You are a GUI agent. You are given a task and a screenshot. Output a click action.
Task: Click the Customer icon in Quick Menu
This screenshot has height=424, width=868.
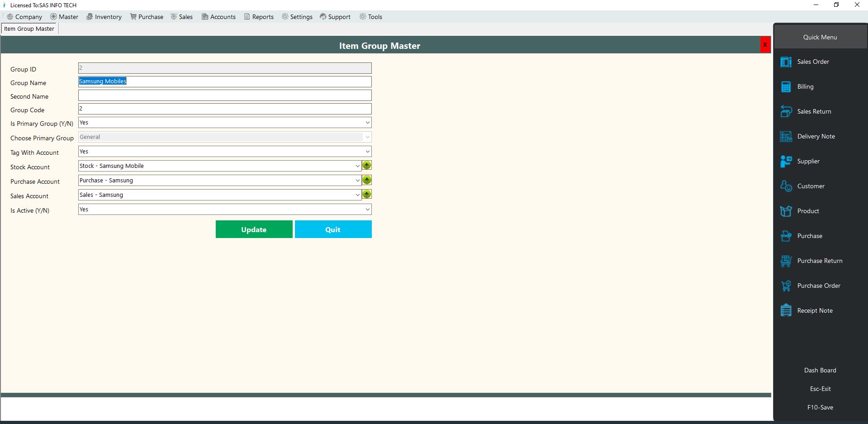click(x=786, y=186)
